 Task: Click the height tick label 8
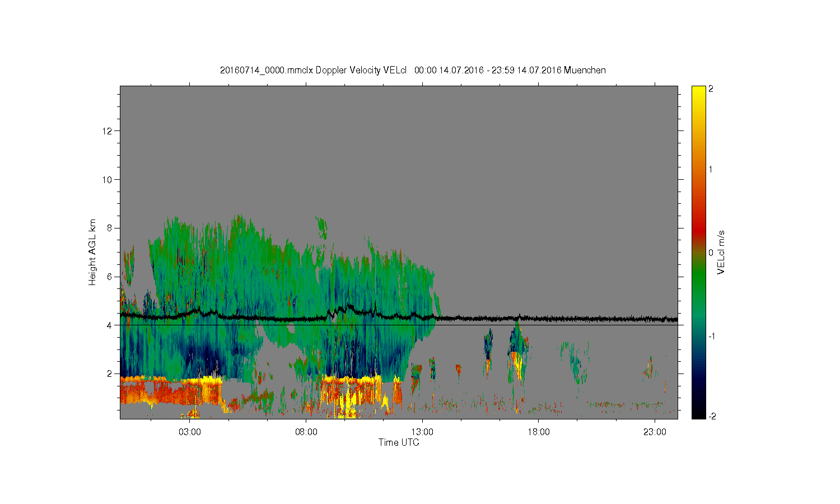(110, 228)
